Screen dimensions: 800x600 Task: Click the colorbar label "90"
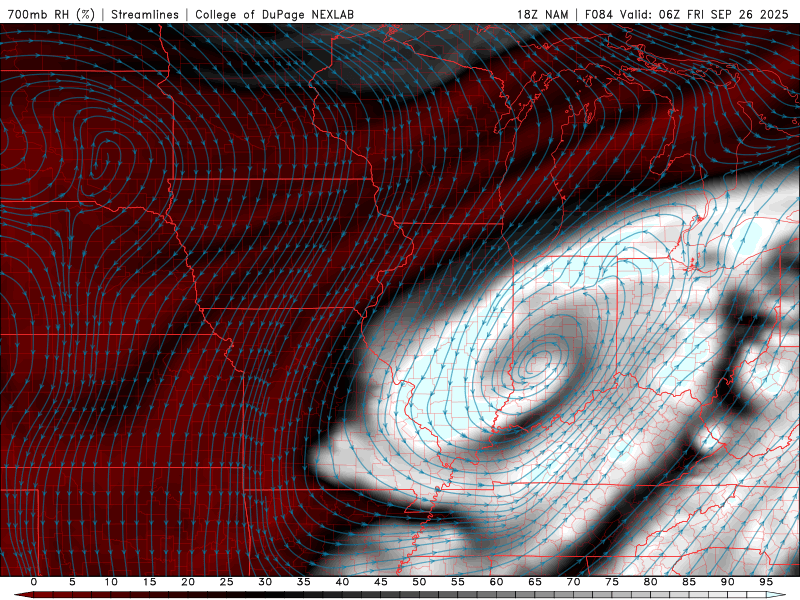[727, 582]
